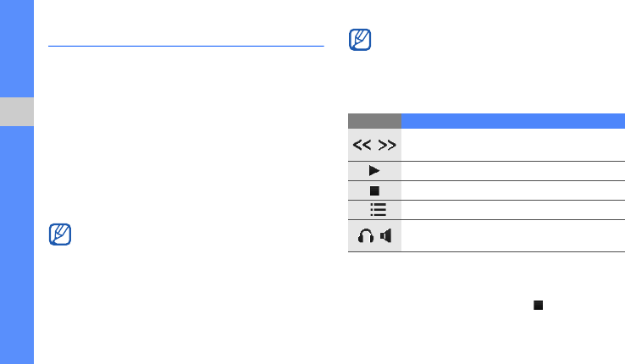
Task: Click the small inline stop square below table
Action: click(x=537, y=306)
